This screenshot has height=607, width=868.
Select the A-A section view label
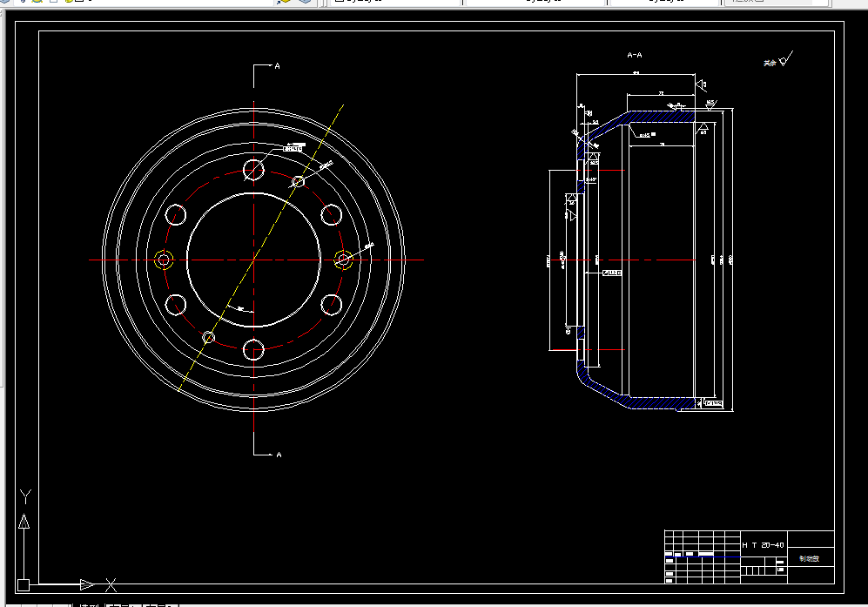click(635, 55)
